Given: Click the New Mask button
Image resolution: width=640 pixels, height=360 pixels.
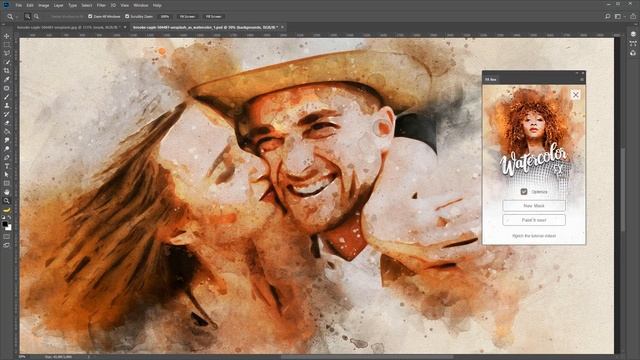Looking at the screenshot, I should (534, 206).
